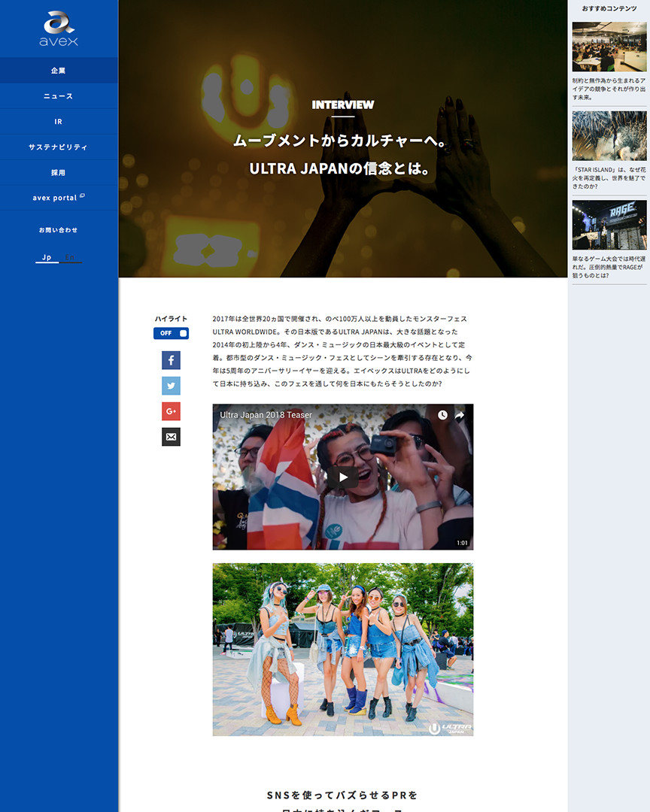
Task: Open the 企業 menu item
Action: pyautogui.click(x=59, y=71)
